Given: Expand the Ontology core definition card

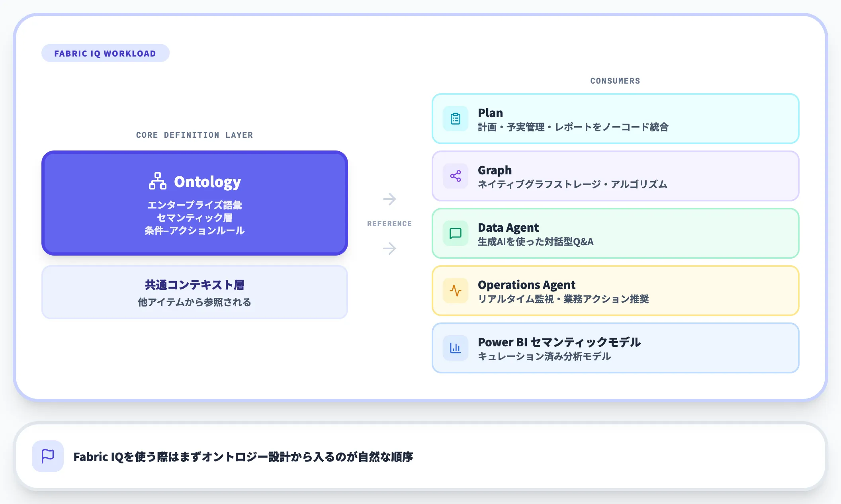Looking at the screenshot, I should [194, 203].
